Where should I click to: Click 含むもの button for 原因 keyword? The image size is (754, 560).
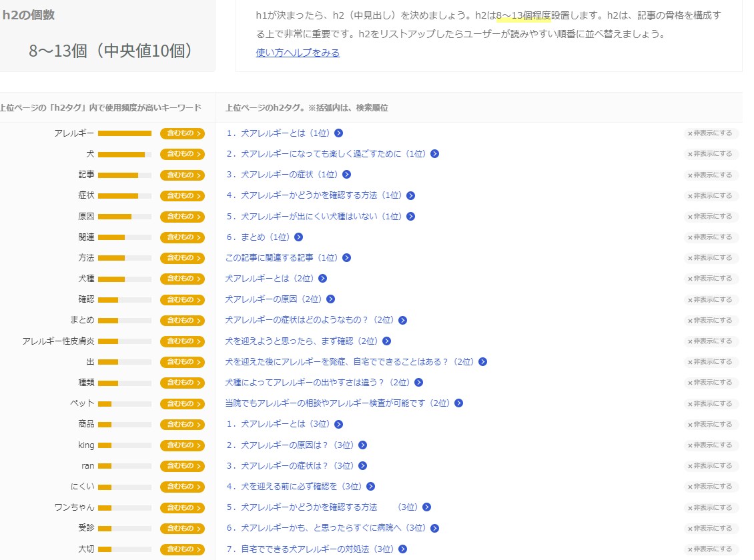[183, 217]
